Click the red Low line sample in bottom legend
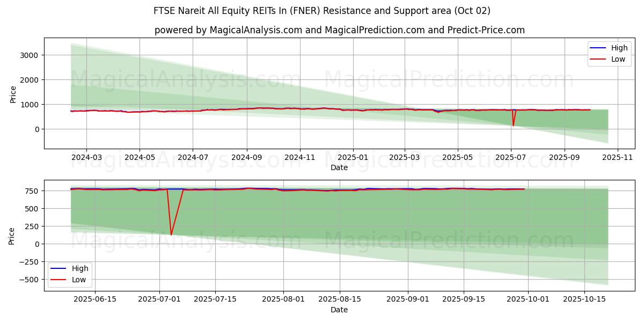Viewport: 644px width, 322px height. 58,280
